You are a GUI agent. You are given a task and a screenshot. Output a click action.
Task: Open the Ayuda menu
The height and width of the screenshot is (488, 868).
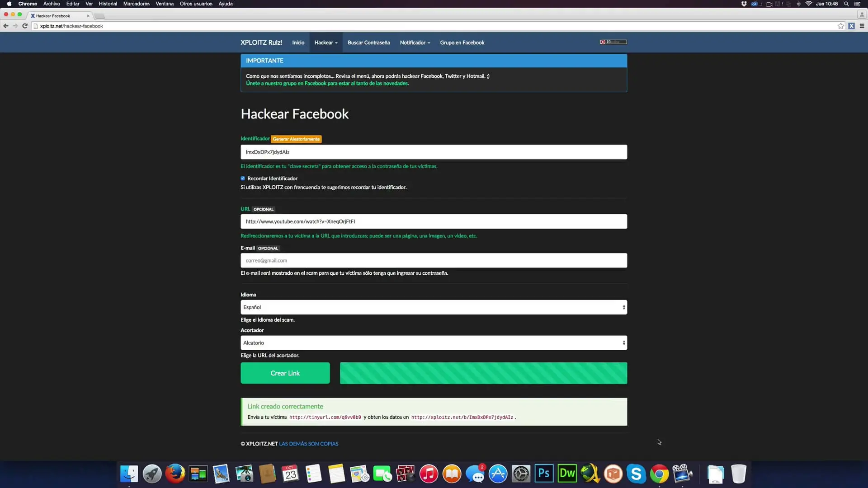(226, 4)
